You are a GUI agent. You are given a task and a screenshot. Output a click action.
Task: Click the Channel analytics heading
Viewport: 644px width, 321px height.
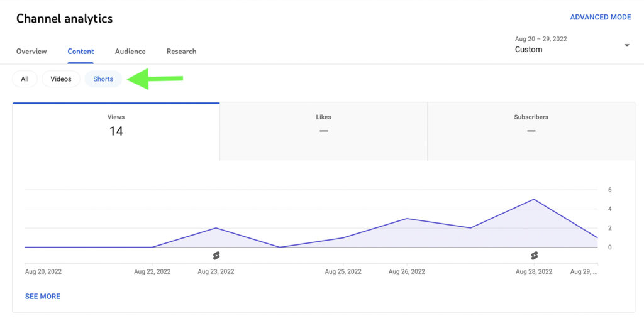(65, 18)
